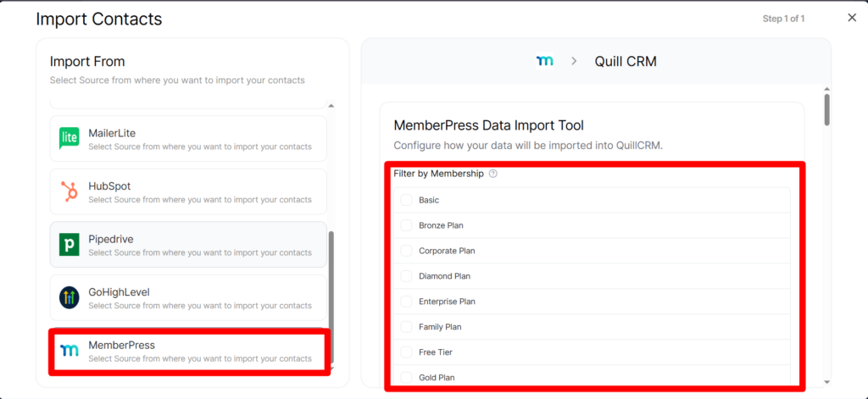Click the Filter by Membership help icon
The width and height of the screenshot is (868, 399).
click(x=493, y=174)
